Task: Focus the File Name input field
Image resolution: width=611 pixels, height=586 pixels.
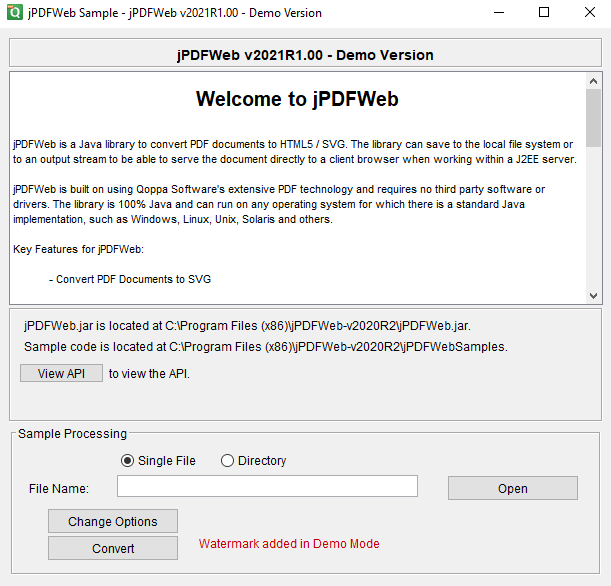Action: [x=267, y=486]
